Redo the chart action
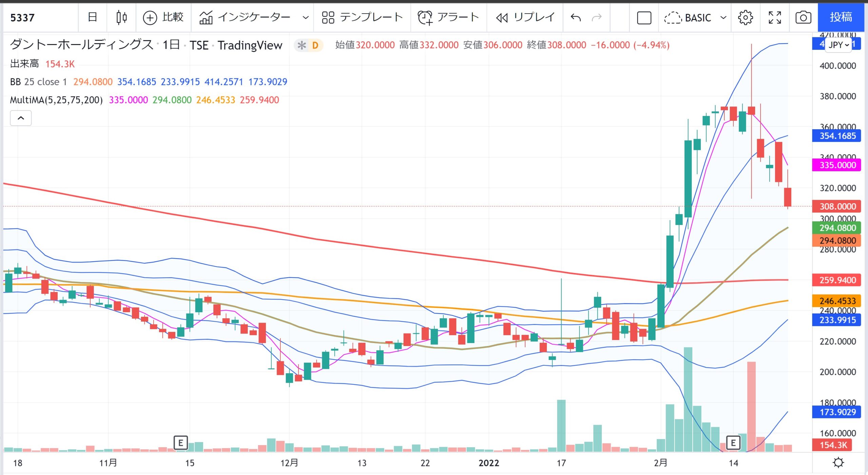The height and width of the screenshot is (475, 868). tap(597, 18)
